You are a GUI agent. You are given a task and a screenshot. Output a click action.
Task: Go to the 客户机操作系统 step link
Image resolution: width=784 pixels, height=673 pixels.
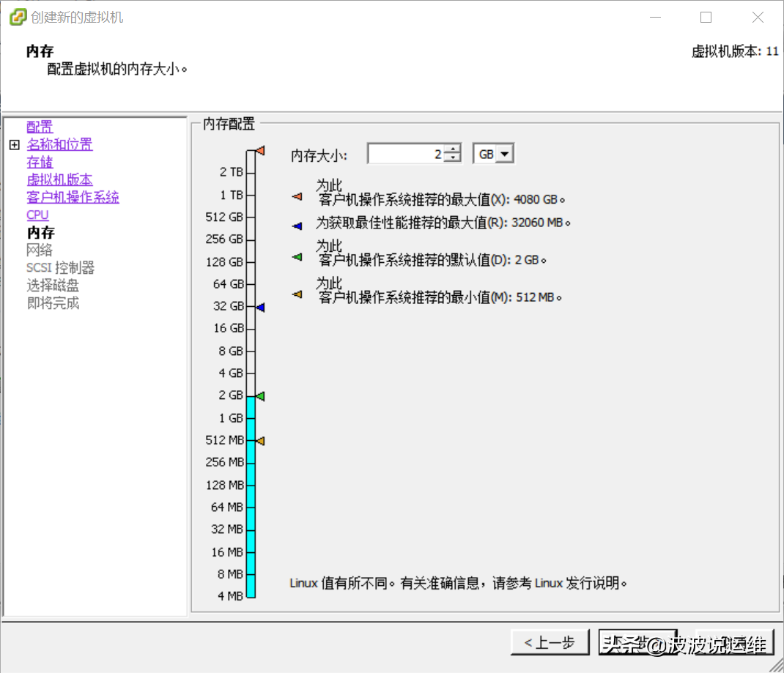(x=73, y=197)
